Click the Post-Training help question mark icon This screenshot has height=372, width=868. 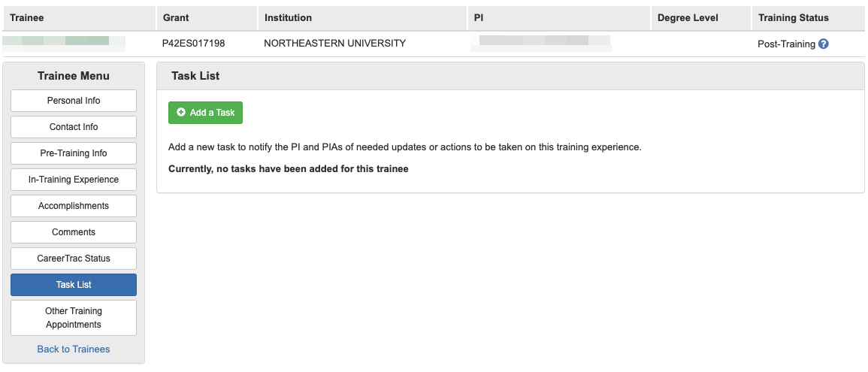click(824, 44)
